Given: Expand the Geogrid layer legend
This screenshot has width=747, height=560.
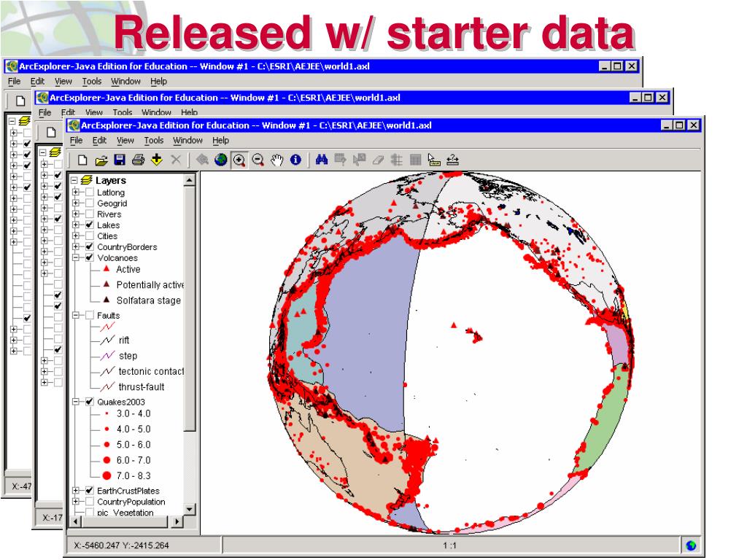Looking at the screenshot, I should pyautogui.click(x=75, y=203).
